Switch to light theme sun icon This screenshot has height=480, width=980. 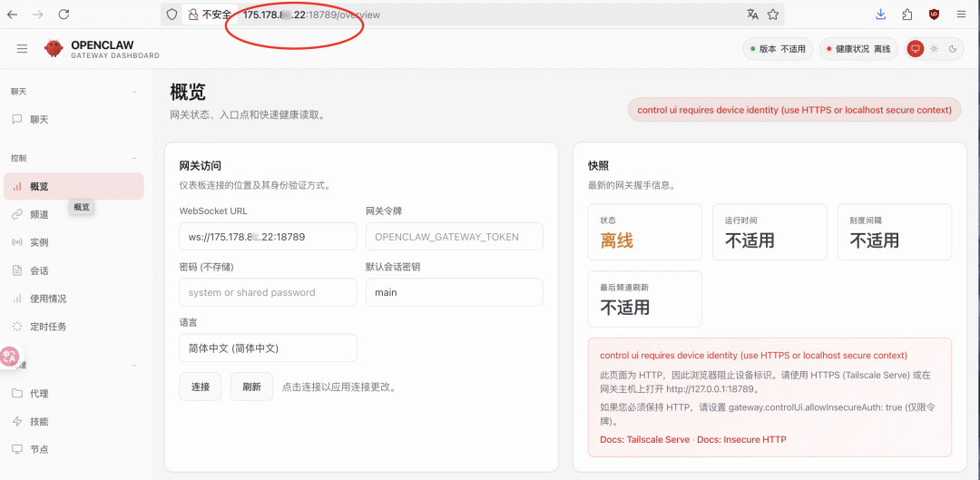click(935, 49)
